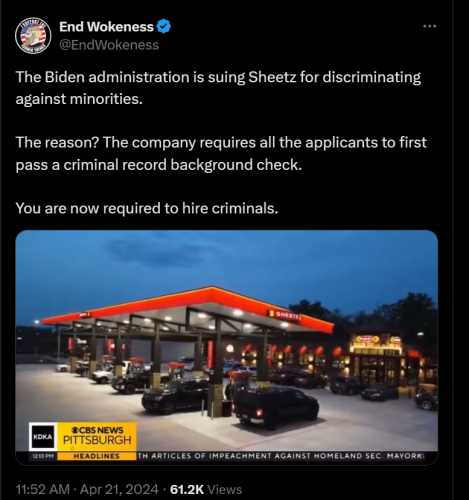Click the End Wokeness display name
469x500 pixels.
(x=106, y=27)
